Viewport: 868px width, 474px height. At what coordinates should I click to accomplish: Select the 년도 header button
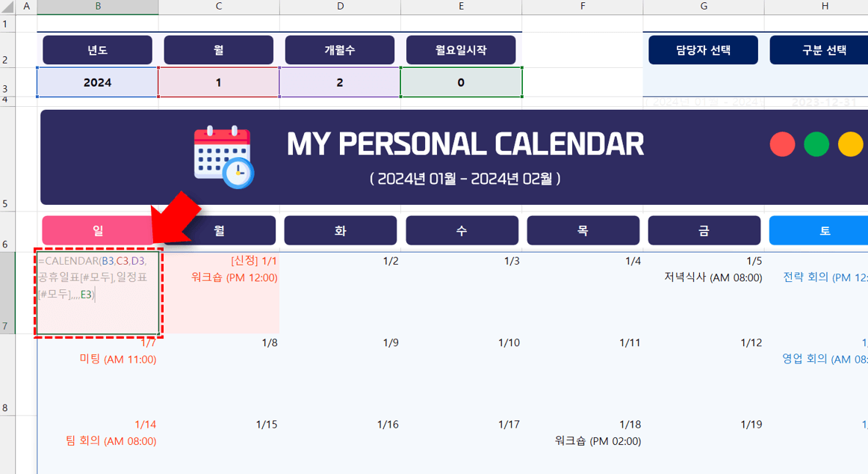tap(97, 50)
